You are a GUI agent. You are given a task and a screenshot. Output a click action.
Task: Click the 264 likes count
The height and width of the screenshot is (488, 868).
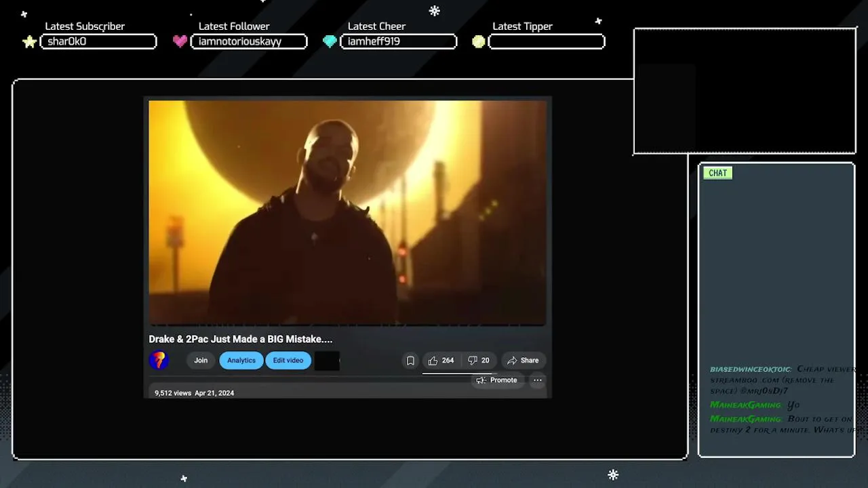(x=448, y=361)
